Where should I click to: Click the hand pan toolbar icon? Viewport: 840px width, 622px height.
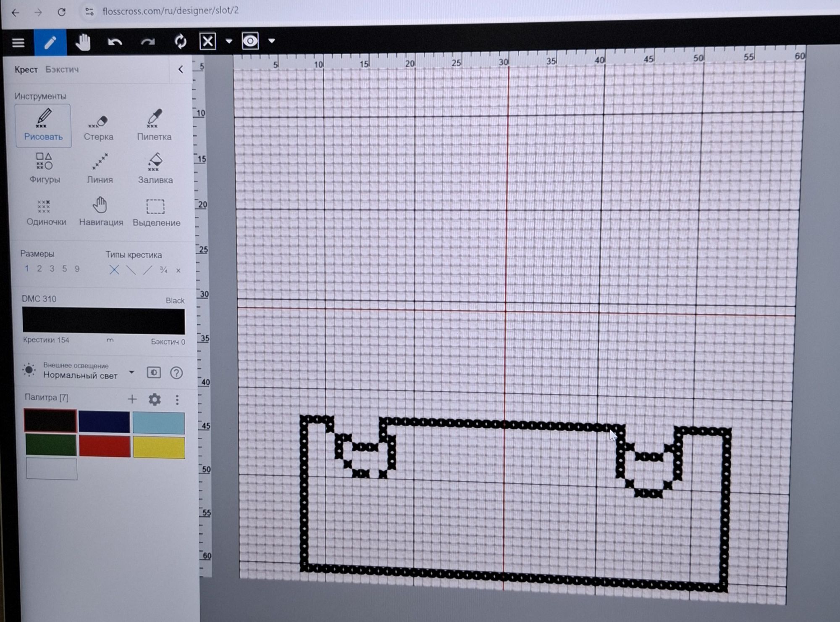coord(83,42)
